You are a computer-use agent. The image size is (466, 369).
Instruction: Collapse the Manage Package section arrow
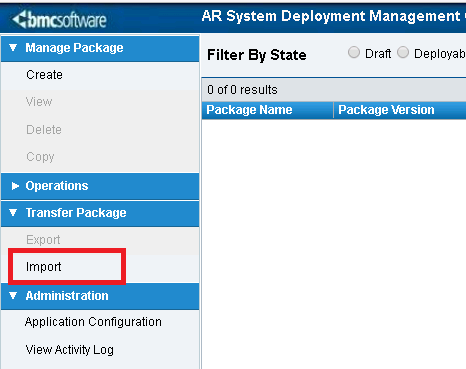pyautogui.click(x=13, y=48)
